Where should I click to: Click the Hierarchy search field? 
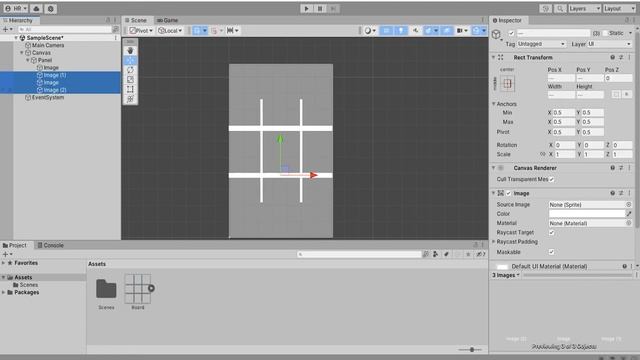point(64,29)
